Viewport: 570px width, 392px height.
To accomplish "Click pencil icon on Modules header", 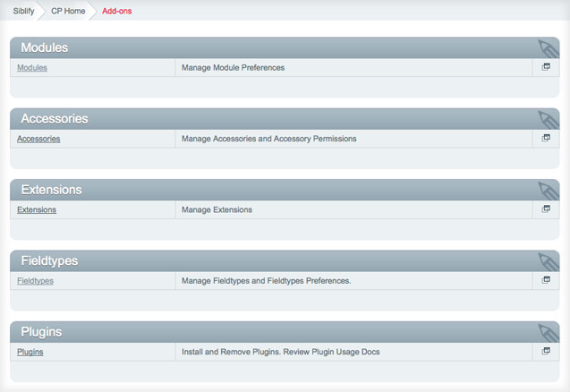I will (x=549, y=49).
